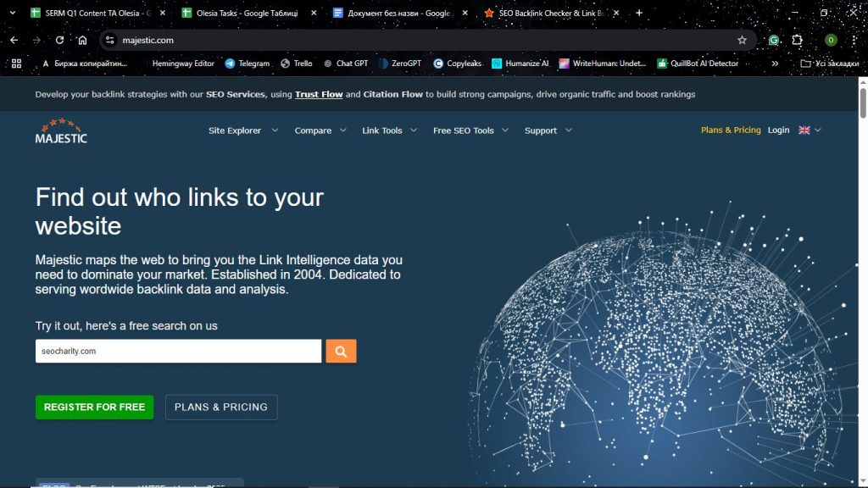The image size is (868, 488).
Task: Click the orange search magnifier button
Action: pyautogui.click(x=341, y=351)
